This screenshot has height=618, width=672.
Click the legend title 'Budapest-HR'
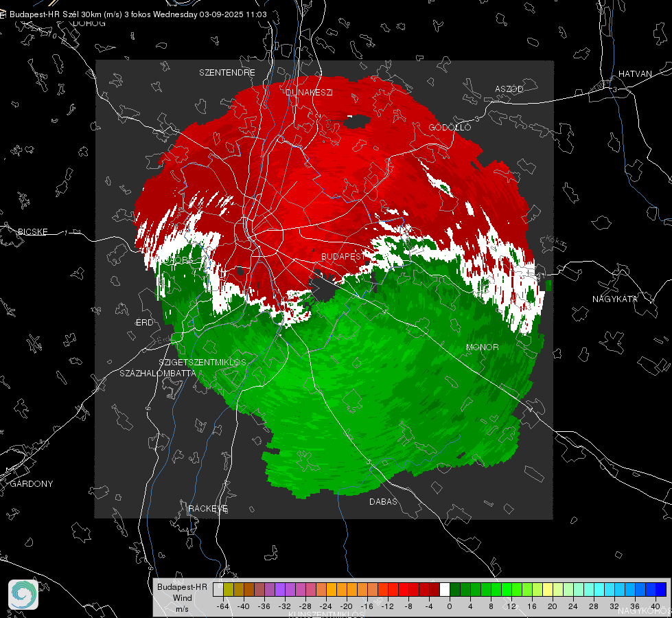(x=182, y=586)
